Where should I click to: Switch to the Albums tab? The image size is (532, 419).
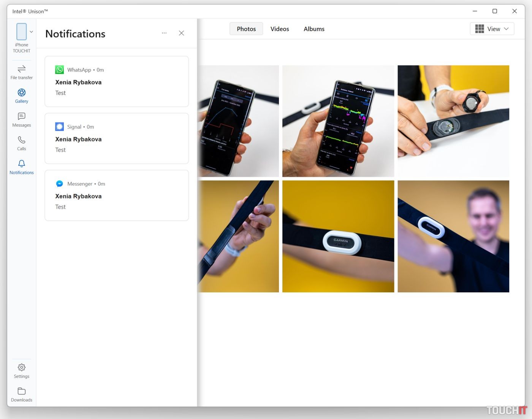pos(314,29)
